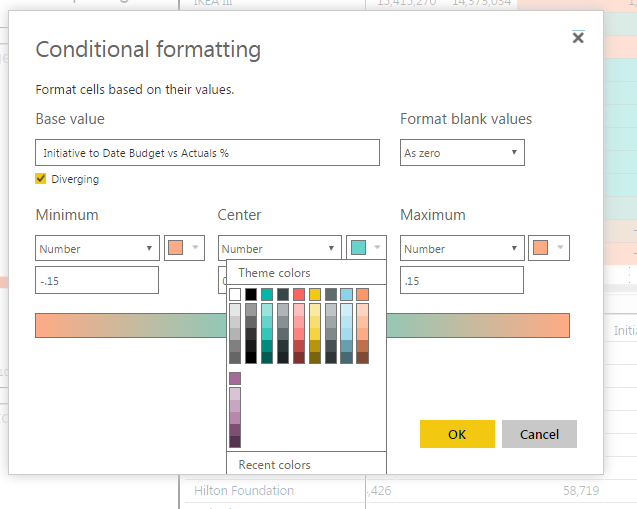
Task: Open the Maximum color picker swatch
Action: (549, 248)
